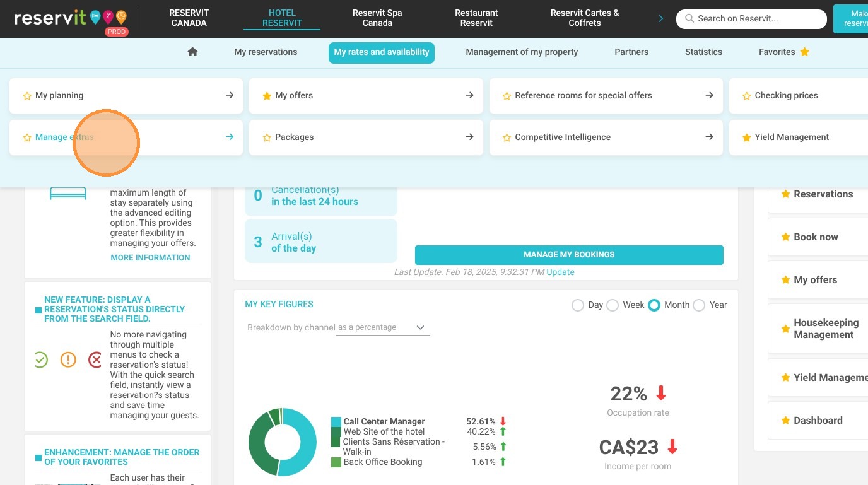
Task: Click the MANAGE MY BOOKINGS button
Action: click(x=569, y=255)
